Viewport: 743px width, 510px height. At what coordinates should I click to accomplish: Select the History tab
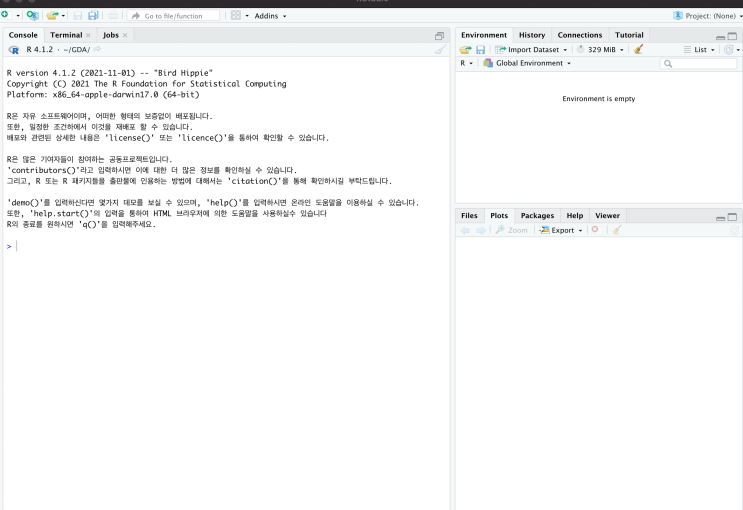click(532, 35)
